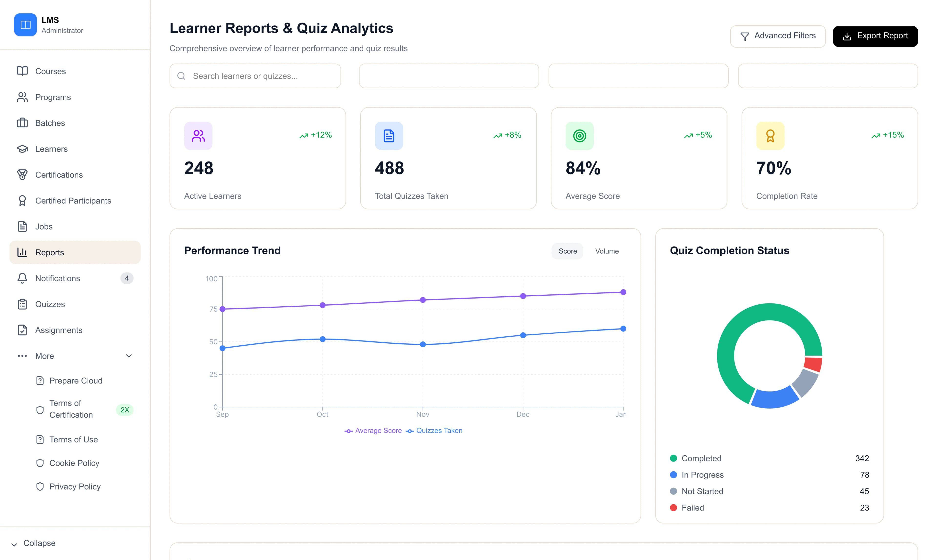Click the green Average Score target icon
937x560 pixels.
coord(579,136)
